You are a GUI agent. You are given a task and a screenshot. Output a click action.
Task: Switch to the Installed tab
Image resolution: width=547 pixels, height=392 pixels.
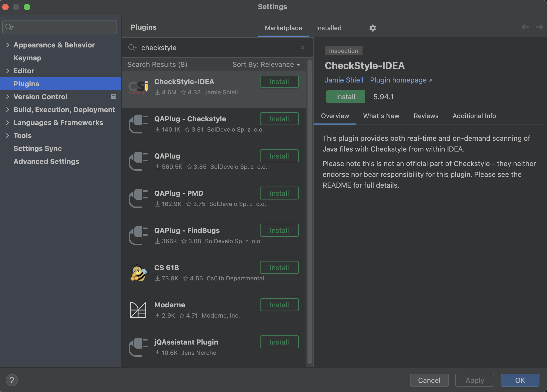(x=329, y=28)
